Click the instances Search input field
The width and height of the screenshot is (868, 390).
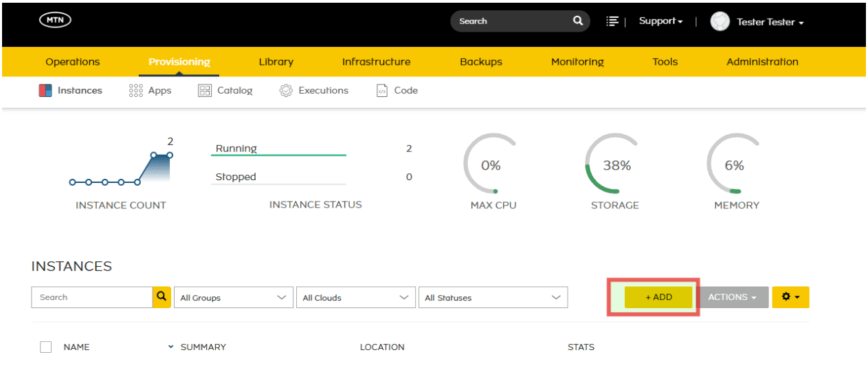pyautogui.click(x=91, y=297)
